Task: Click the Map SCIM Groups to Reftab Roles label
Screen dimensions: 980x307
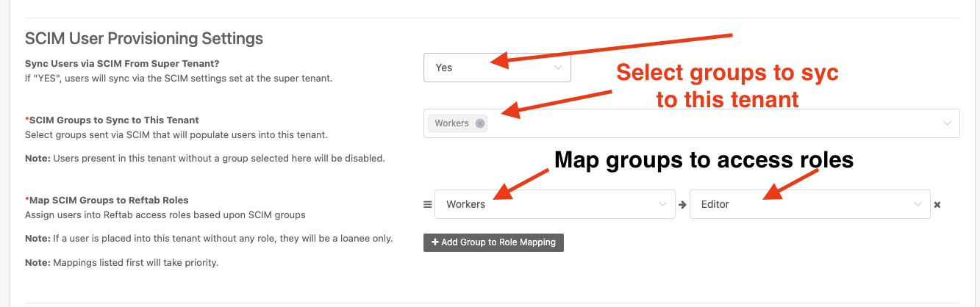Action: [107, 200]
